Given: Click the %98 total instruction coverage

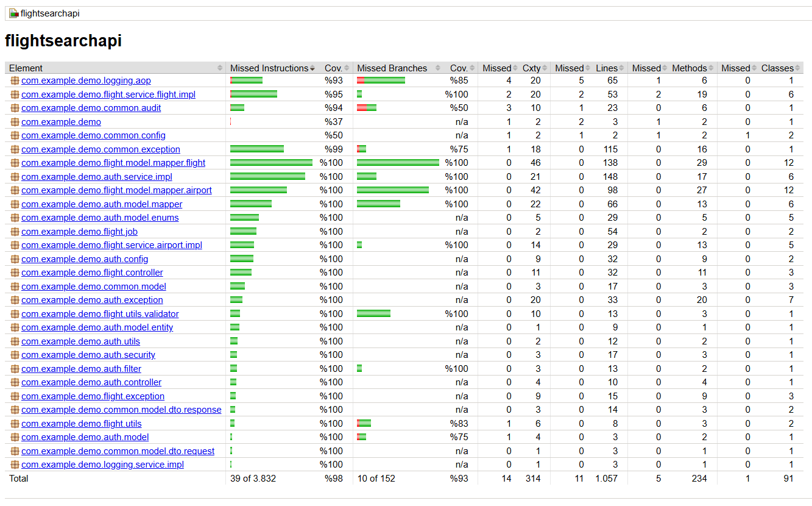Looking at the screenshot, I should [x=334, y=479].
